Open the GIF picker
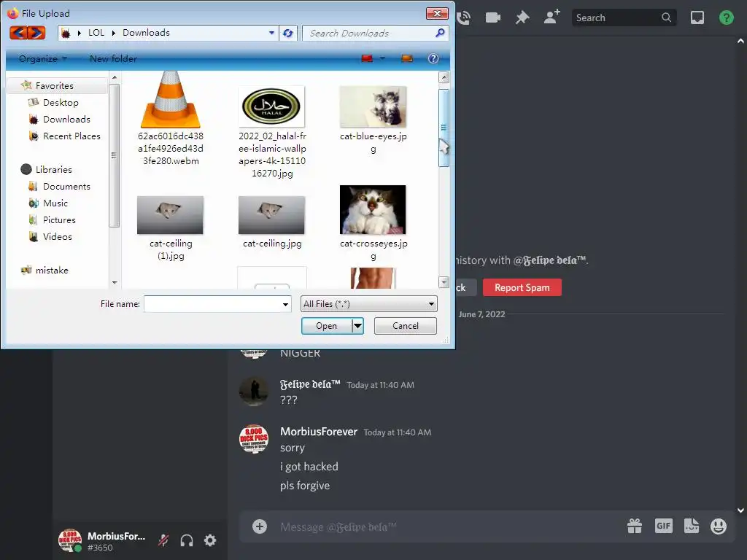 pos(663,526)
